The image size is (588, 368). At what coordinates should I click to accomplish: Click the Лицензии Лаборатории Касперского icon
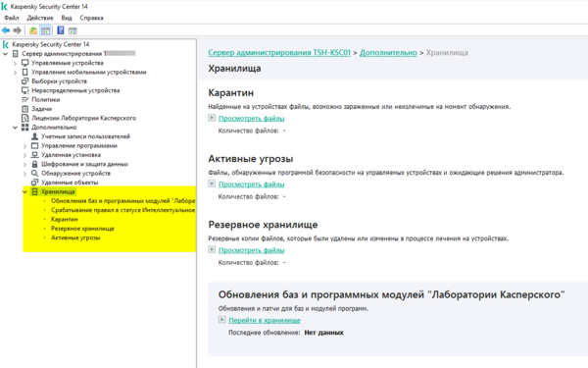tap(25, 118)
